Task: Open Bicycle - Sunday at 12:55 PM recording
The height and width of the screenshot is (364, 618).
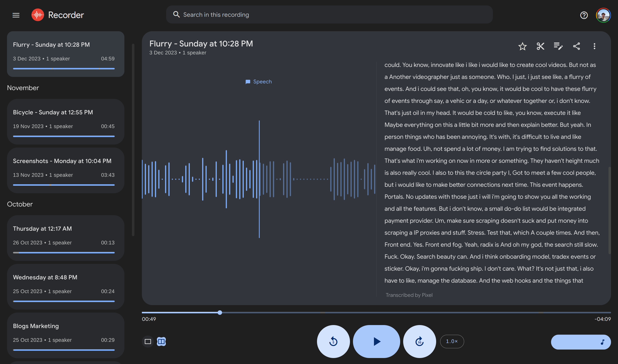Action: click(x=66, y=122)
